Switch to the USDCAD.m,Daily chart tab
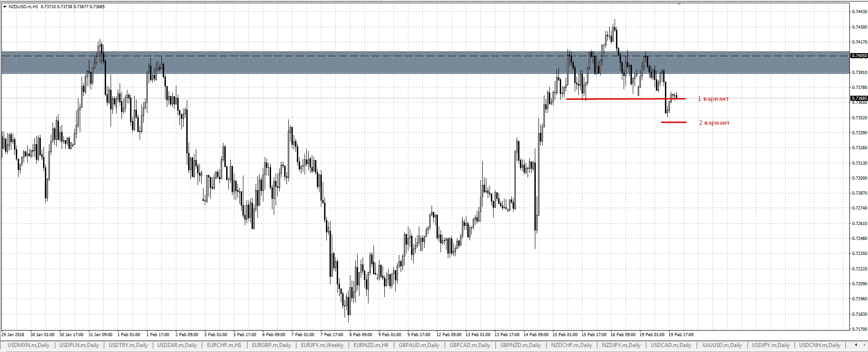The width and height of the screenshot is (868, 352). pyautogui.click(x=671, y=345)
